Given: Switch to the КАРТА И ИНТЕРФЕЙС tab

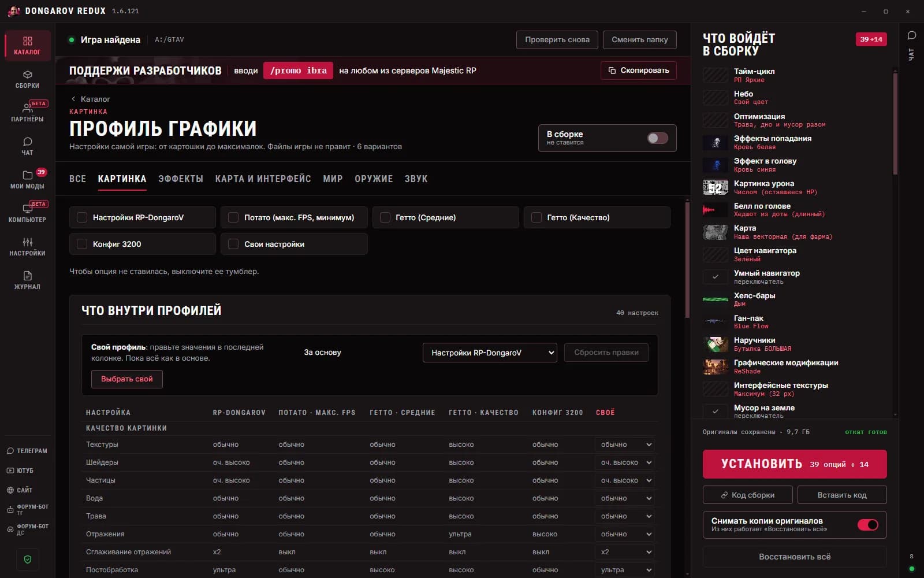Looking at the screenshot, I should (263, 179).
